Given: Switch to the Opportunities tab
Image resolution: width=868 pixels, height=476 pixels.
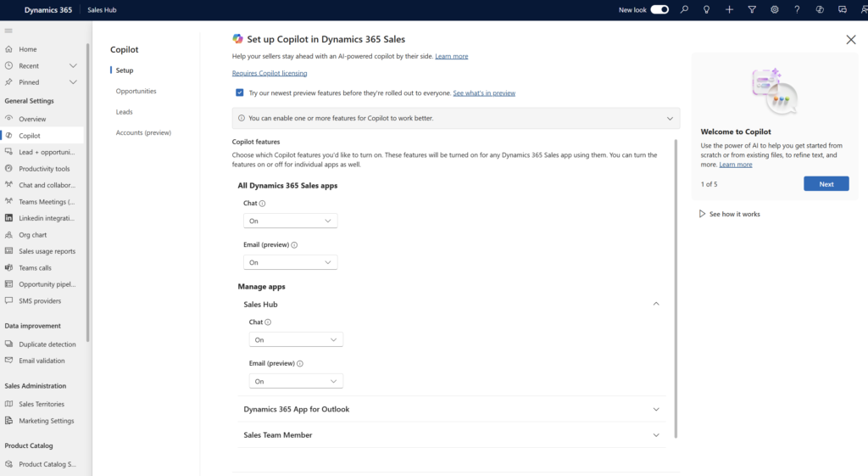Looking at the screenshot, I should point(136,91).
